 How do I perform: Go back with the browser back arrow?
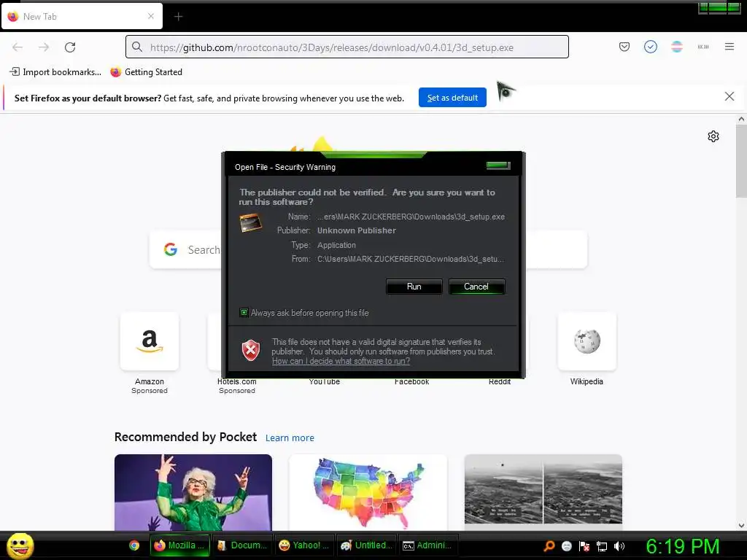point(18,47)
